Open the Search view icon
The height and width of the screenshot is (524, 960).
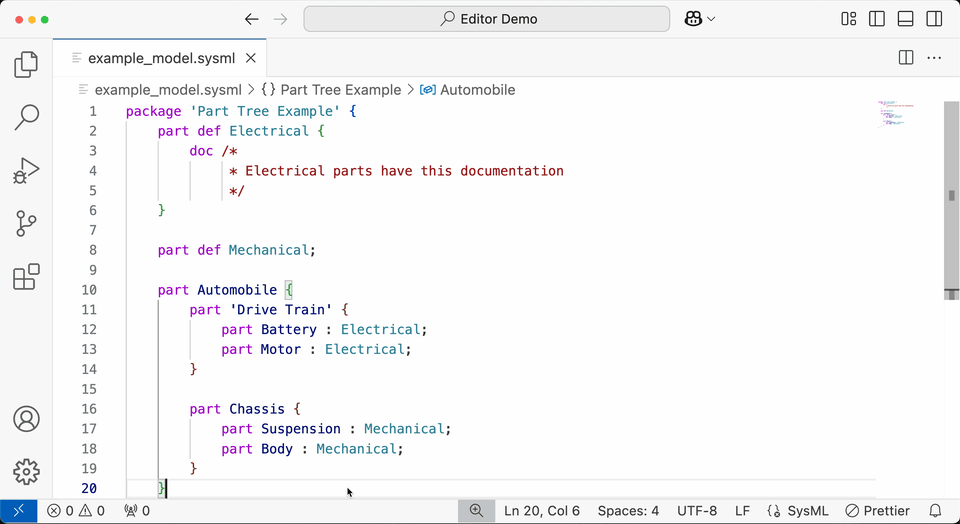(26, 117)
